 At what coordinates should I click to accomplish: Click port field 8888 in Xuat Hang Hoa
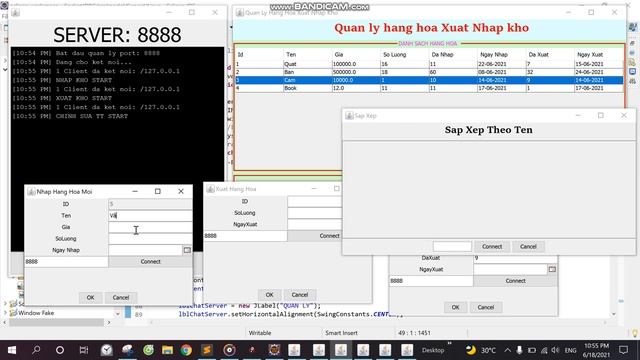coord(245,236)
